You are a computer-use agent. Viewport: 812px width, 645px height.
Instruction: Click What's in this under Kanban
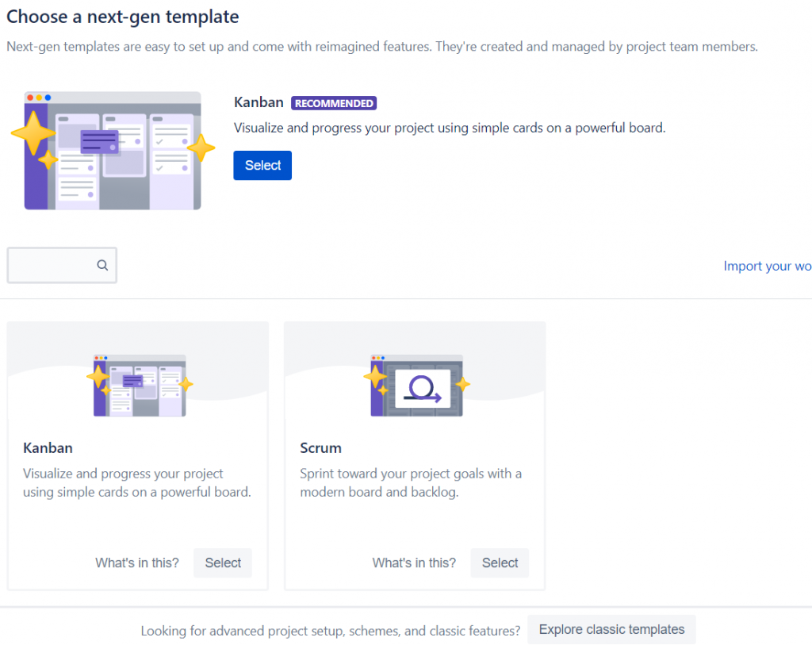point(136,562)
